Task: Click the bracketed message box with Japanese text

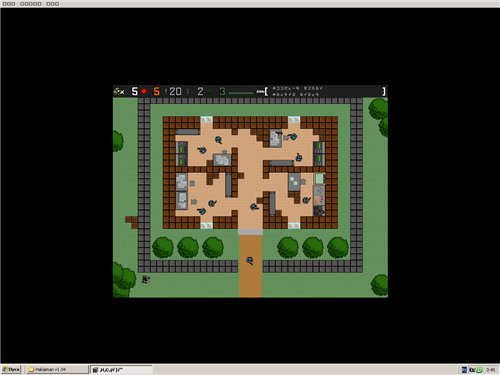Action: [325, 91]
